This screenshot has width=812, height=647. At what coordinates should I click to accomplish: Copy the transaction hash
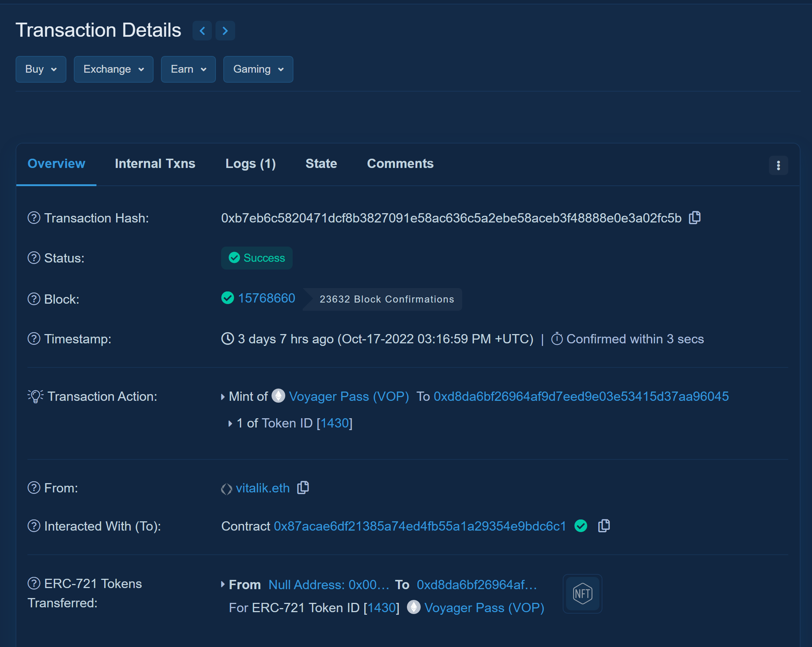[x=694, y=218]
